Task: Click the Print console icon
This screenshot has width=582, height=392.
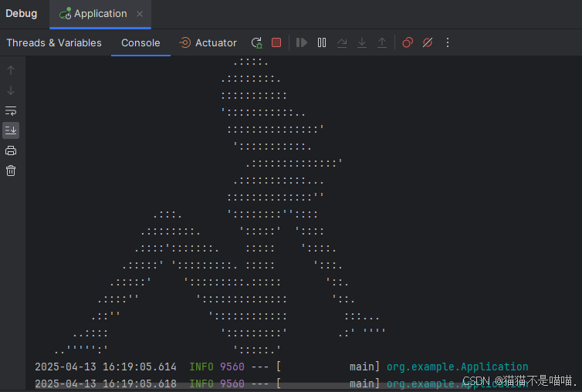Action: click(x=11, y=150)
